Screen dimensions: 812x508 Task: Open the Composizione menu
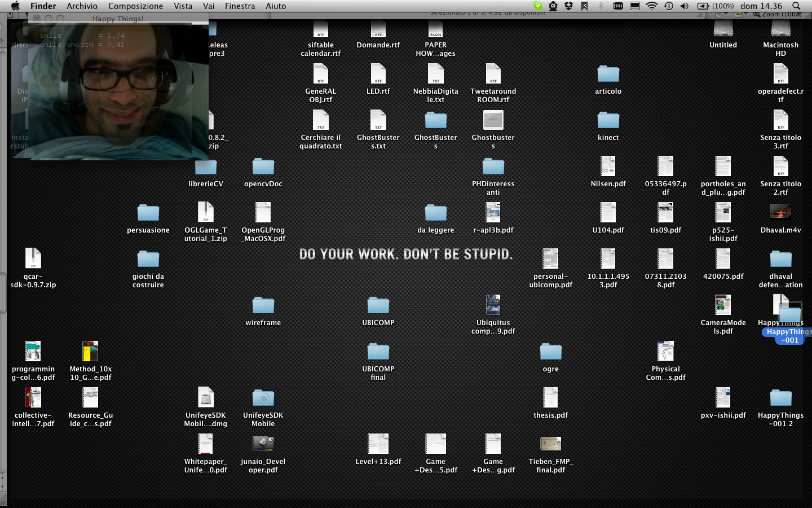point(135,6)
